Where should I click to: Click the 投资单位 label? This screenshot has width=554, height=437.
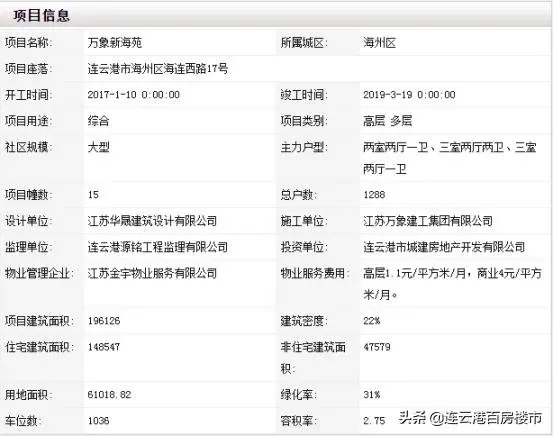pos(304,247)
